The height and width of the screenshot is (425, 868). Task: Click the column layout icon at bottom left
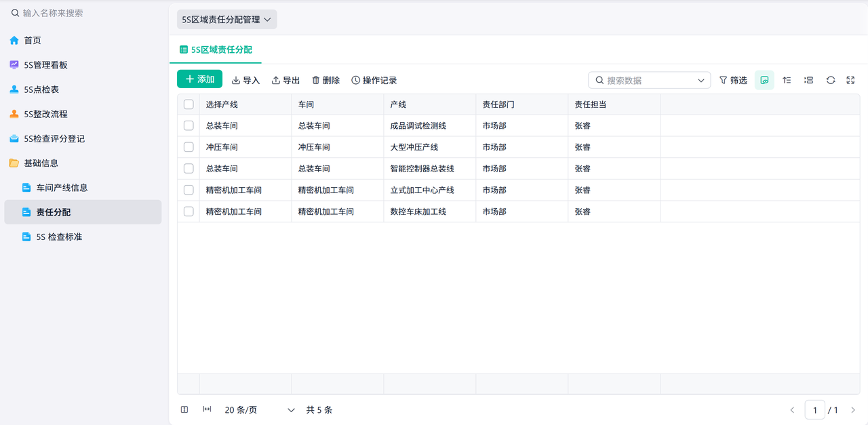pyautogui.click(x=184, y=409)
